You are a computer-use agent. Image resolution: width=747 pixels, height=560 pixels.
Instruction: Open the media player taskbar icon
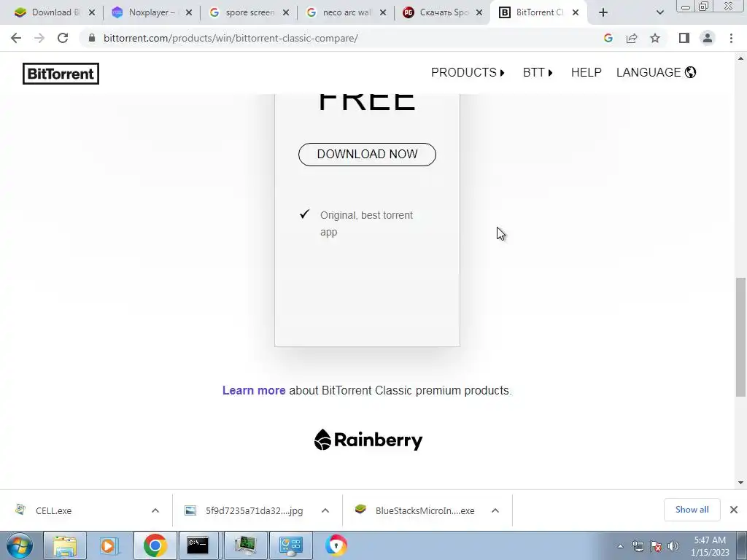coord(109,545)
